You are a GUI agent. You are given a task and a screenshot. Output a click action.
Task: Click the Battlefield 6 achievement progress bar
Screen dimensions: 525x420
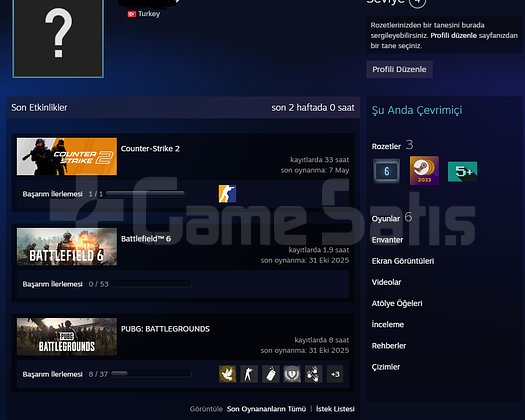coord(151,284)
